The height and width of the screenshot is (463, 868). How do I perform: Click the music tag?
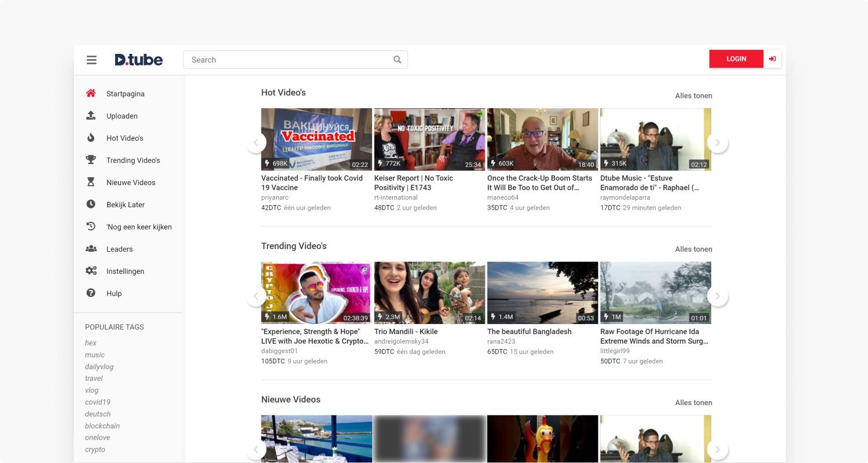(x=95, y=355)
